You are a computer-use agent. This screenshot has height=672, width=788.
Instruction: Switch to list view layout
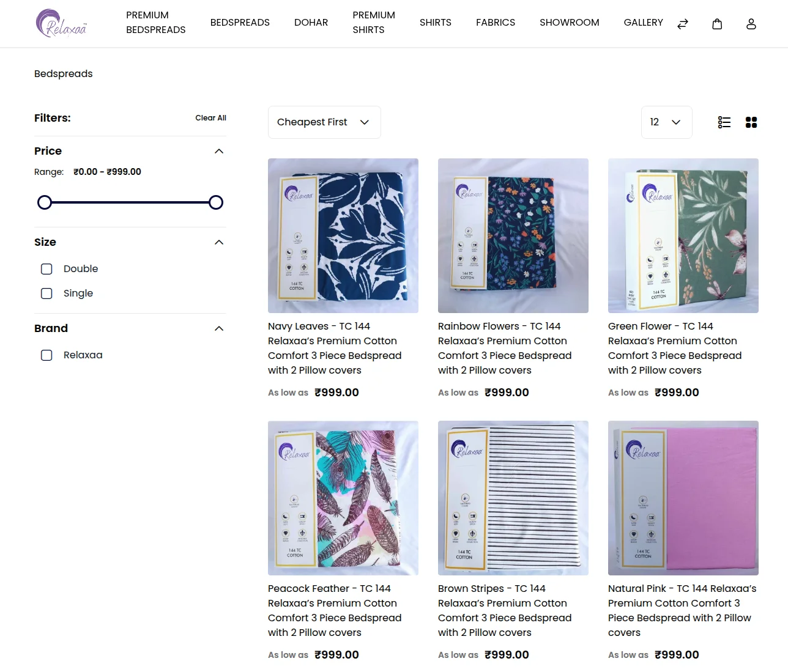coord(724,122)
